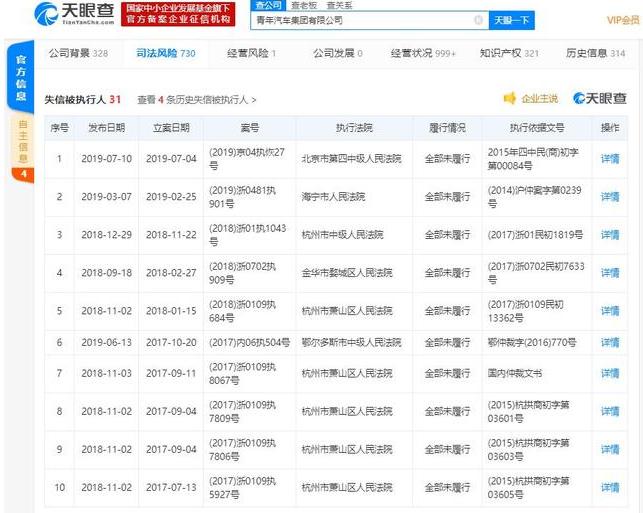Image resolution: width=643 pixels, height=513 pixels.
Task: Click the 企业主说 link
Action: point(539,98)
